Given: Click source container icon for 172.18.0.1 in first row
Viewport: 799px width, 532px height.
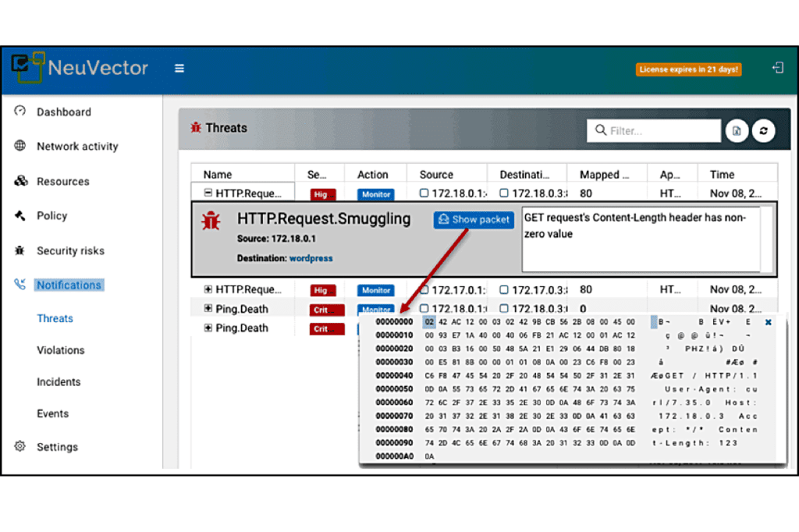Looking at the screenshot, I should click(x=424, y=193).
